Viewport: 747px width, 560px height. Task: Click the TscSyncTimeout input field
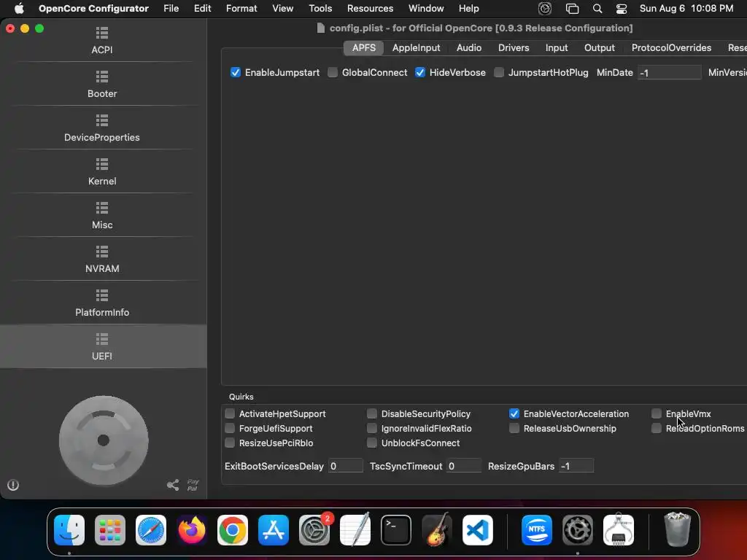tap(463, 466)
